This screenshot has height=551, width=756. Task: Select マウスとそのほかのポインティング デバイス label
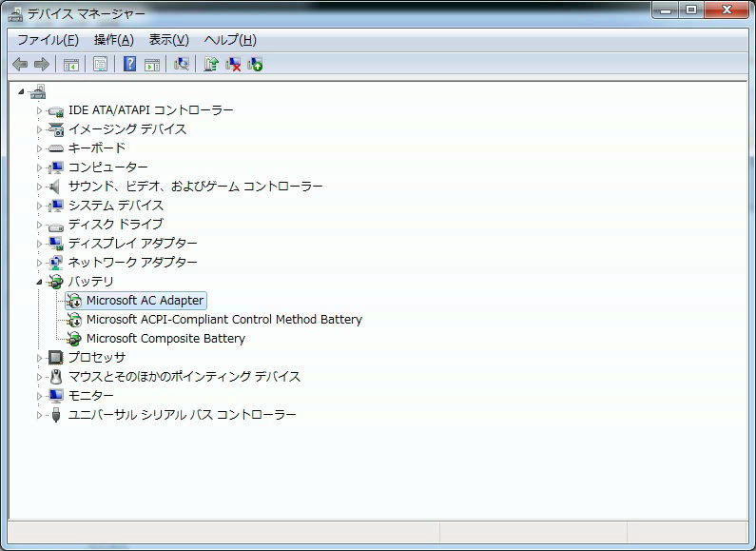pos(184,376)
